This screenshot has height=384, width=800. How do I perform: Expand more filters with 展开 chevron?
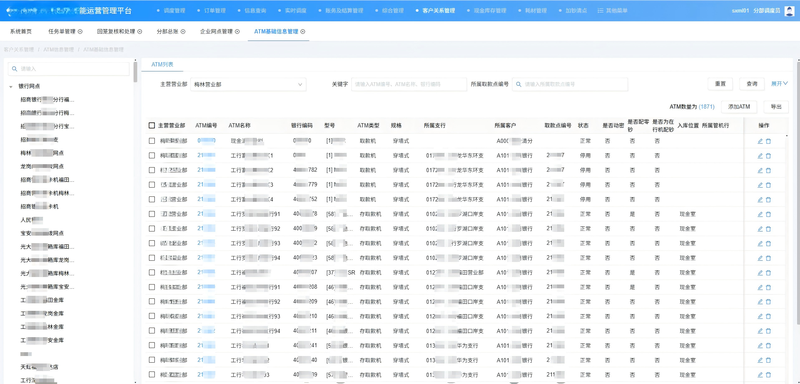tap(779, 84)
